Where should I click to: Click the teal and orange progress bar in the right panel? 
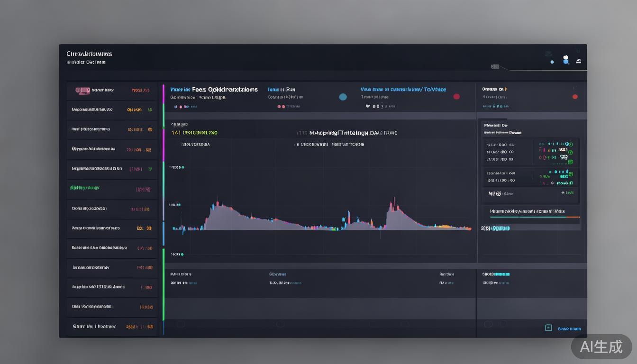[535, 217]
